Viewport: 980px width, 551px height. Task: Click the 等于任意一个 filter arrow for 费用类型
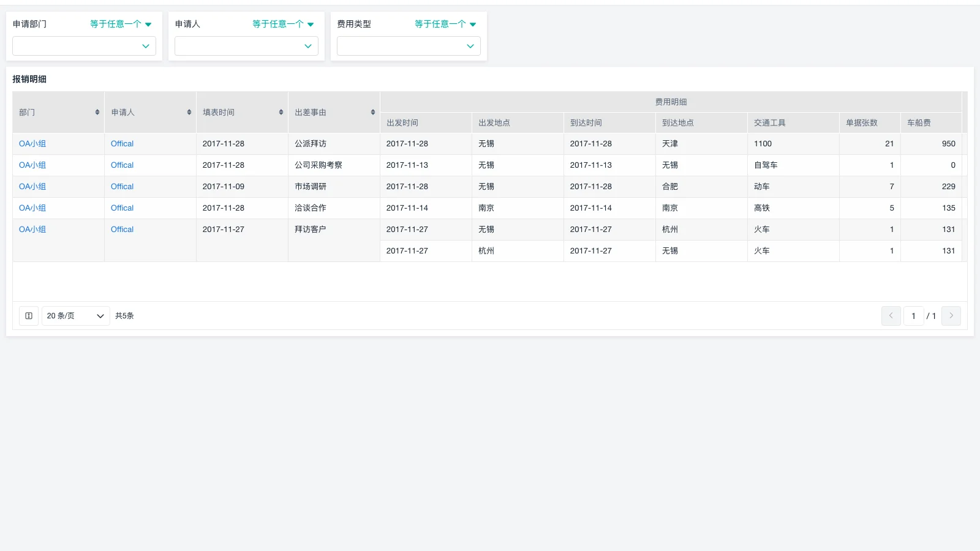tap(445, 24)
